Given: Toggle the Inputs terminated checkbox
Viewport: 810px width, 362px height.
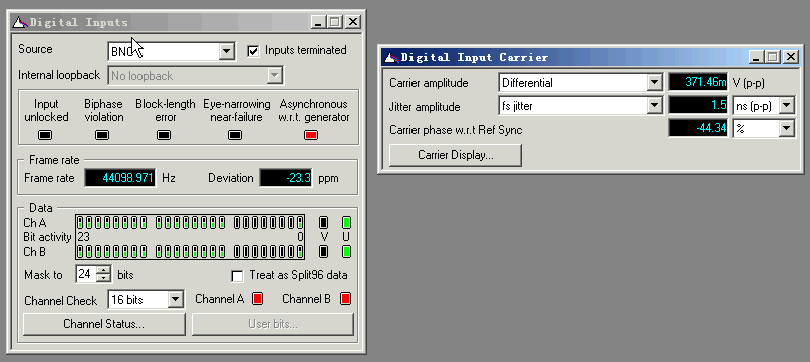Looking at the screenshot, I should click(x=253, y=51).
